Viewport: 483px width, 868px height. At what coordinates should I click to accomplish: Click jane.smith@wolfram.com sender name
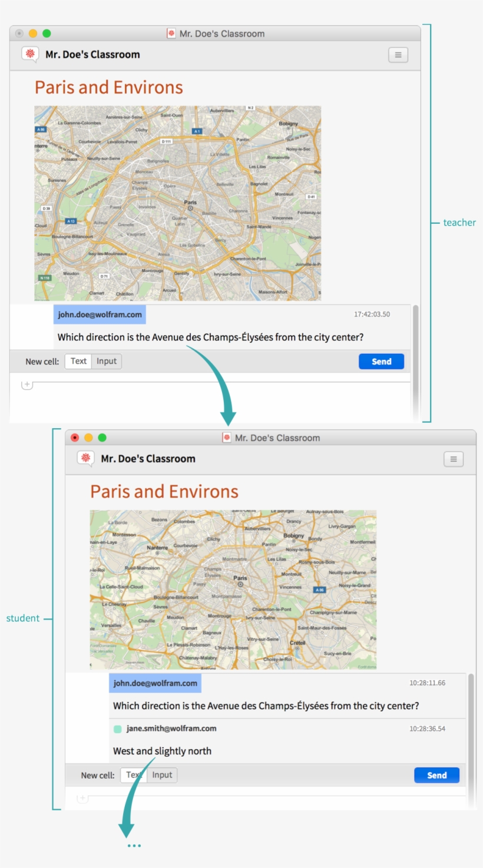click(171, 728)
